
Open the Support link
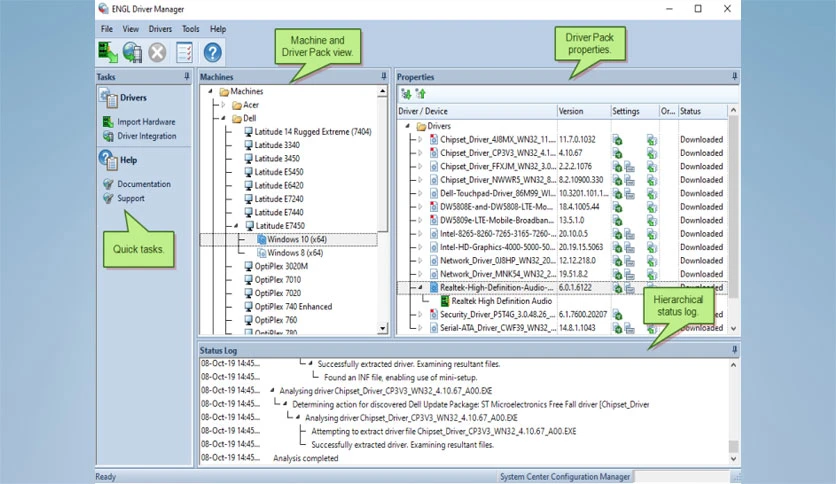pyautogui.click(x=131, y=198)
